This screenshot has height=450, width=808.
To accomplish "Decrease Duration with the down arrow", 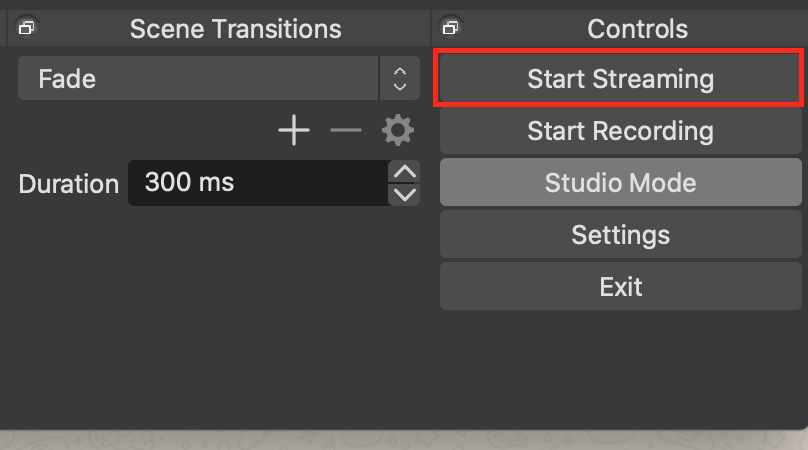I will 405,195.
